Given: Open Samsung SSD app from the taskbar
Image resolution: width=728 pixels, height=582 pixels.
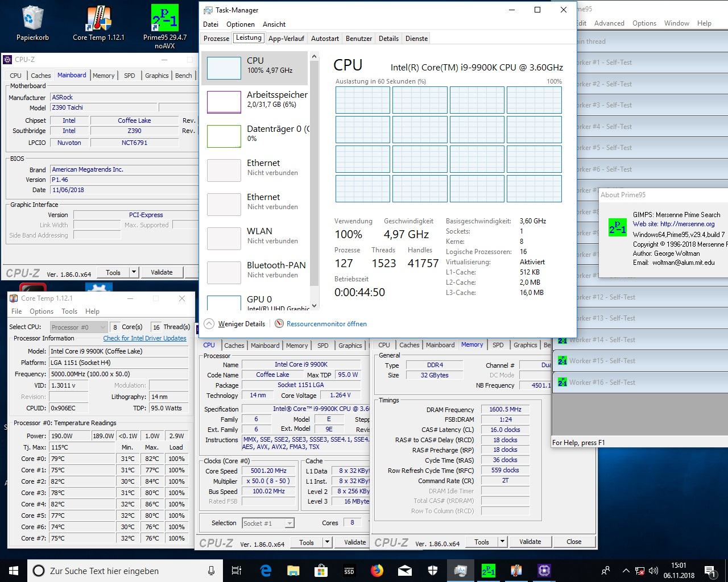Looking at the screenshot, I should tap(349, 571).
